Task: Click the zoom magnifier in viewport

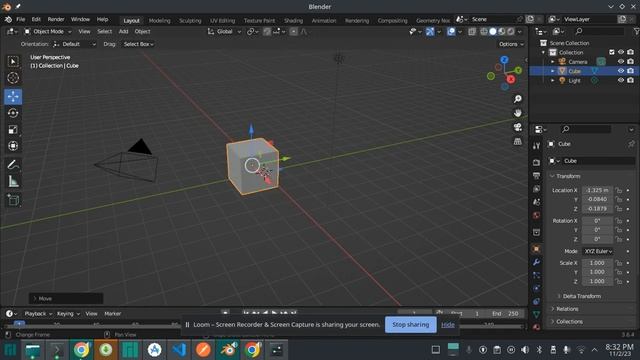Action: 518,99
